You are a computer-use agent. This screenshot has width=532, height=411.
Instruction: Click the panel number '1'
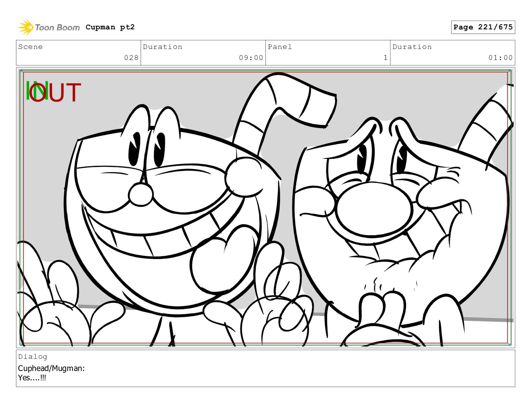[x=385, y=58]
